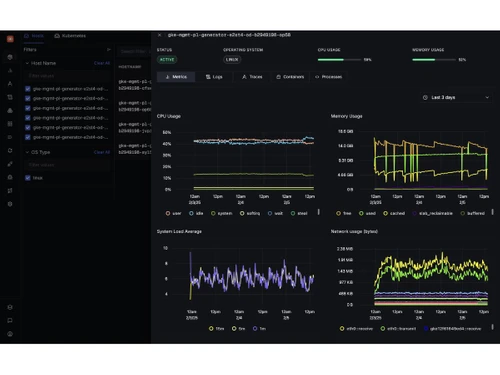
Task: Open the Traces tab in host details
Action: 252,77
